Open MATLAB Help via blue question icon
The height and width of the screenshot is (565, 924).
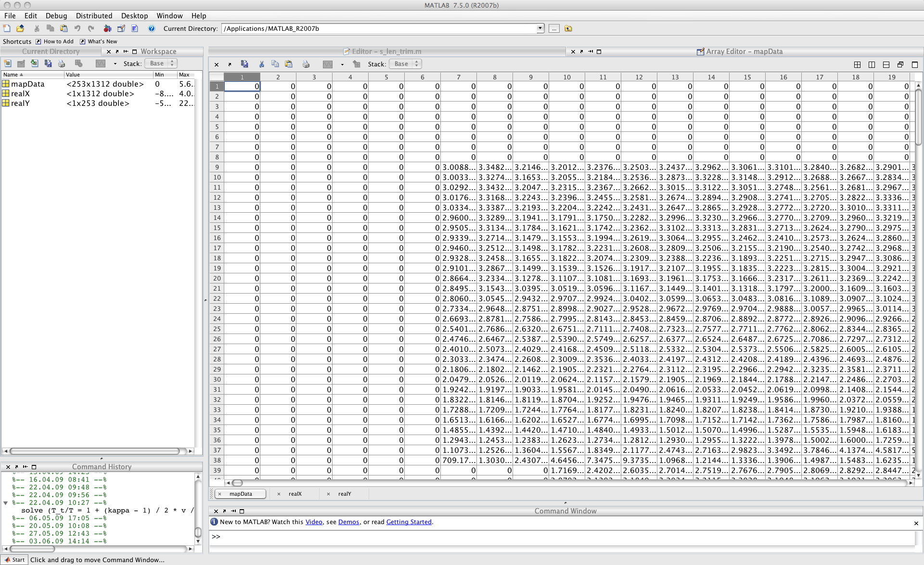(152, 29)
